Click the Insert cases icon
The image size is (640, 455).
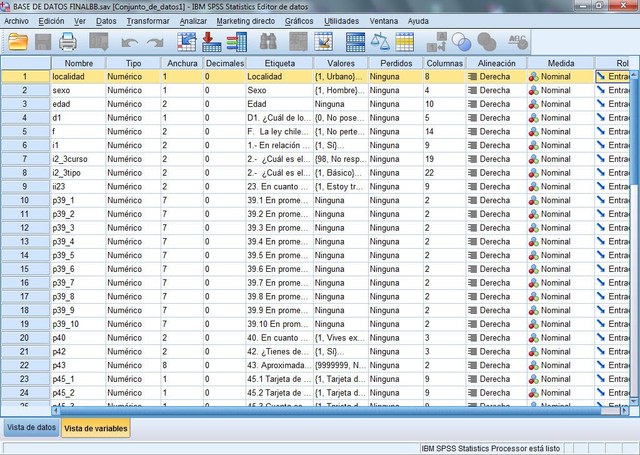[x=298, y=42]
